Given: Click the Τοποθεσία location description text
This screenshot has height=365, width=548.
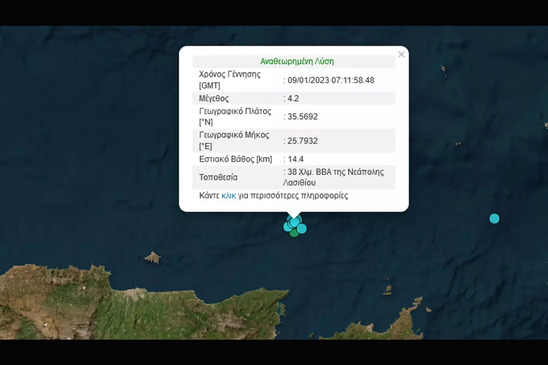Looking at the screenshot, I should (333, 177).
